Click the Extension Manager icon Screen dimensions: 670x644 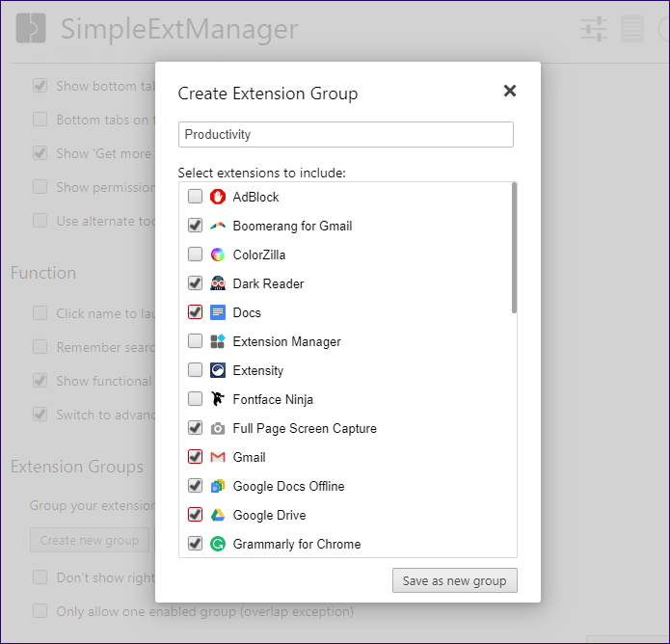[218, 341]
